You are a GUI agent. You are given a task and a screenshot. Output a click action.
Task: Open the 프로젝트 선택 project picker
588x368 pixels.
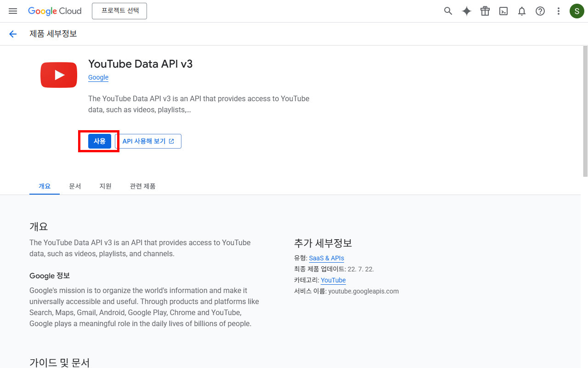click(119, 11)
